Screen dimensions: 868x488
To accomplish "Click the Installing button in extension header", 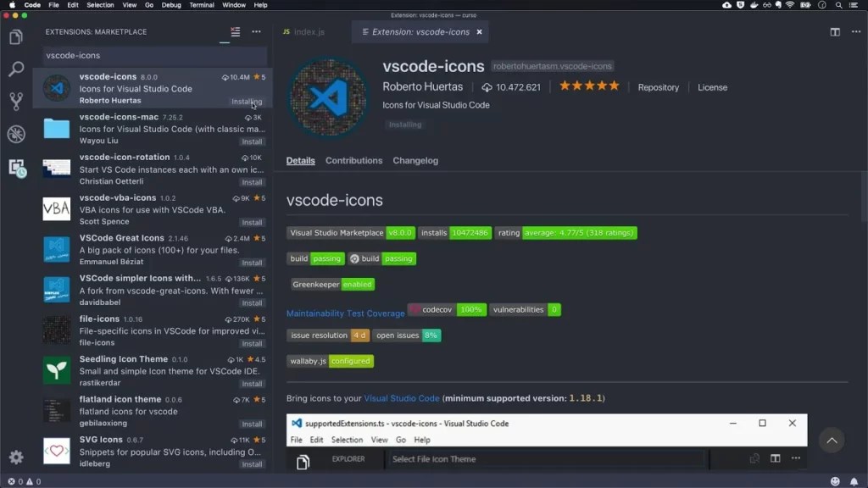I will click(x=405, y=125).
